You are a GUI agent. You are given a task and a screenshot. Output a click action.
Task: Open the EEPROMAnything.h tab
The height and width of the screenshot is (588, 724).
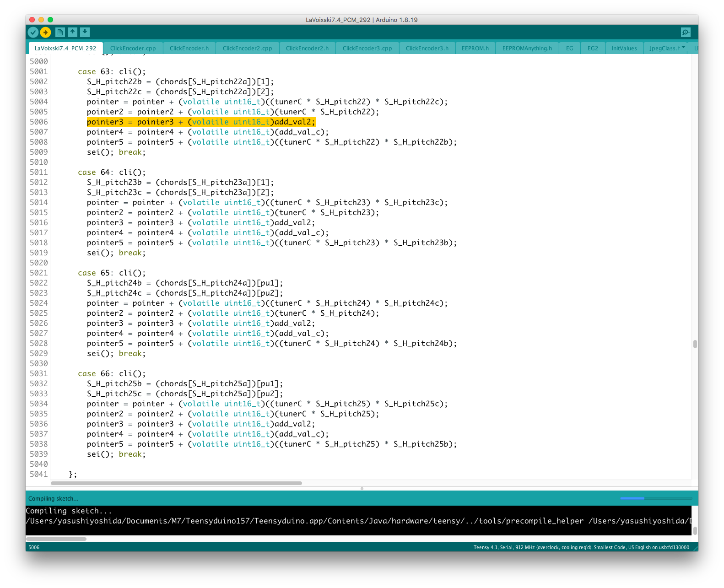pos(527,48)
